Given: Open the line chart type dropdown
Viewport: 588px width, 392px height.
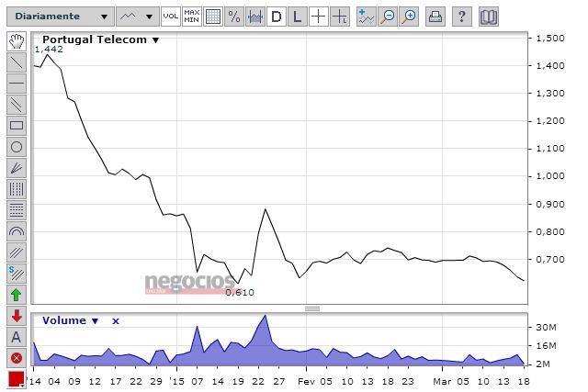Looking at the screenshot, I should point(138,17).
